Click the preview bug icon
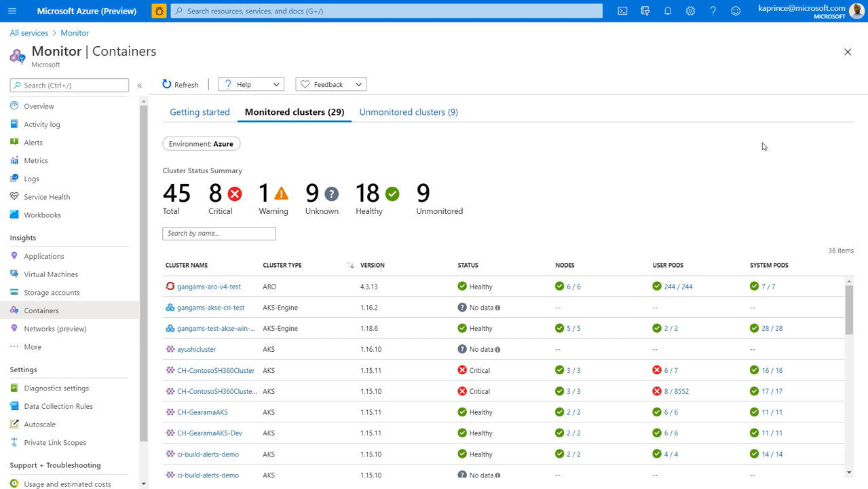868x489 pixels. tap(159, 11)
